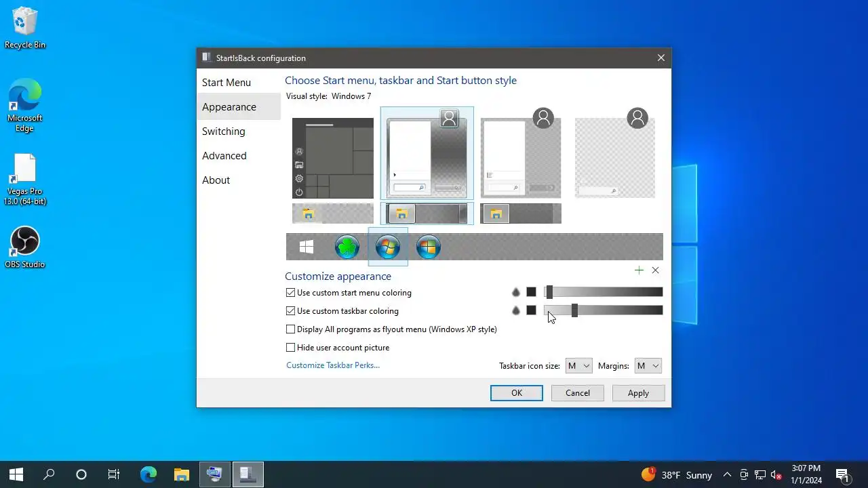This screenshot has width=868, height=488.
Task: Show hidden tray icons chevron
Action: [x=727, y=475]
